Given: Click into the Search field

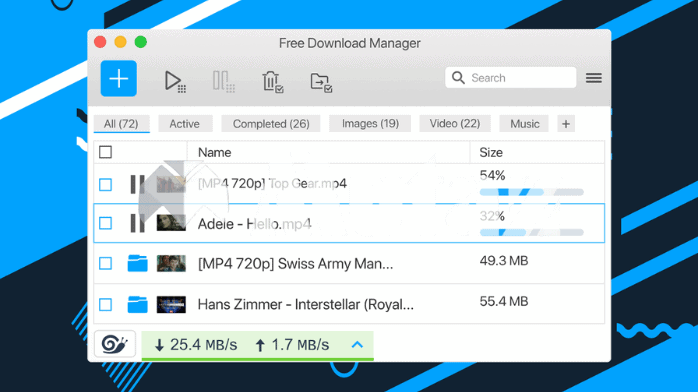Looking at the screenshot, I should 511,78.
